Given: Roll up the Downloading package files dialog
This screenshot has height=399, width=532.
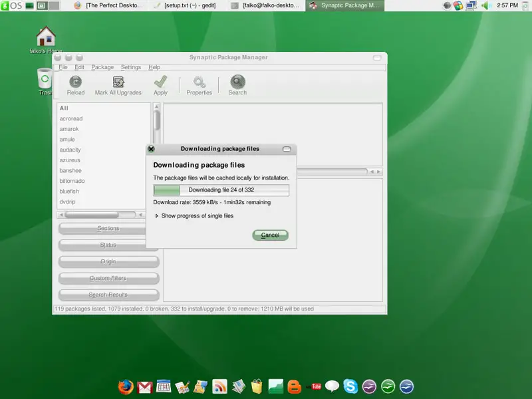Looking at the screenshot, I should point(287,149).
